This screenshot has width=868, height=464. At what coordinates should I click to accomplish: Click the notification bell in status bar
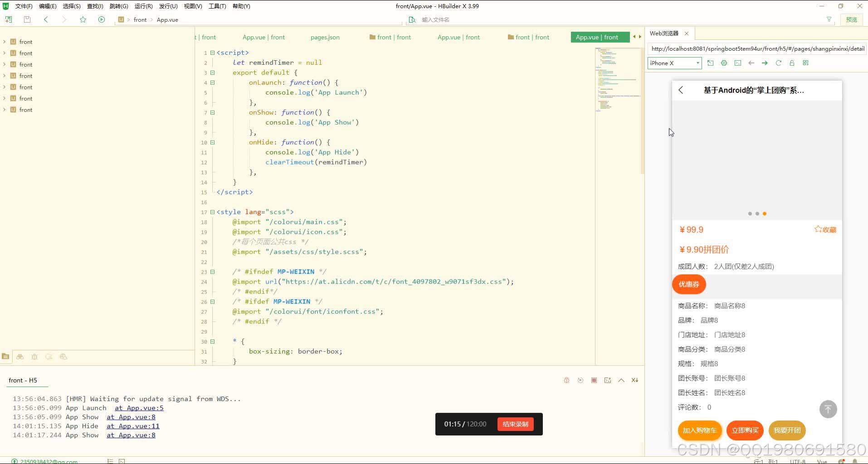tap(854, 461)
